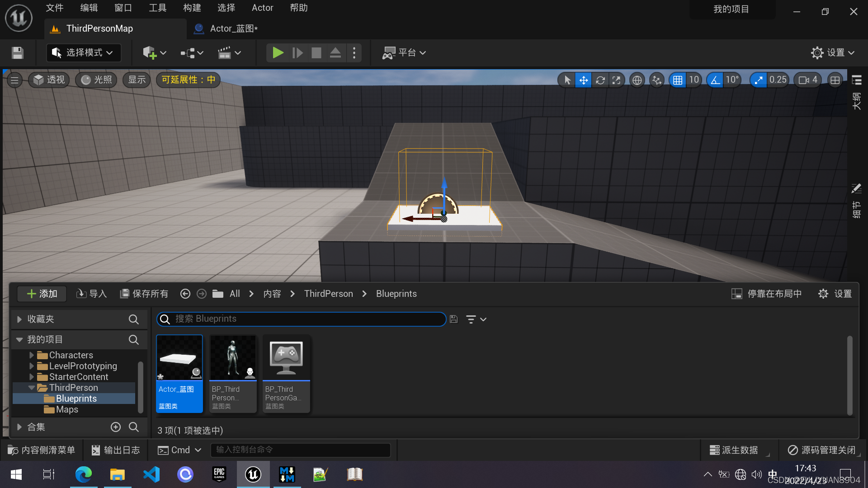Select the translate move gizmo tool

click(x=584, y=80)
